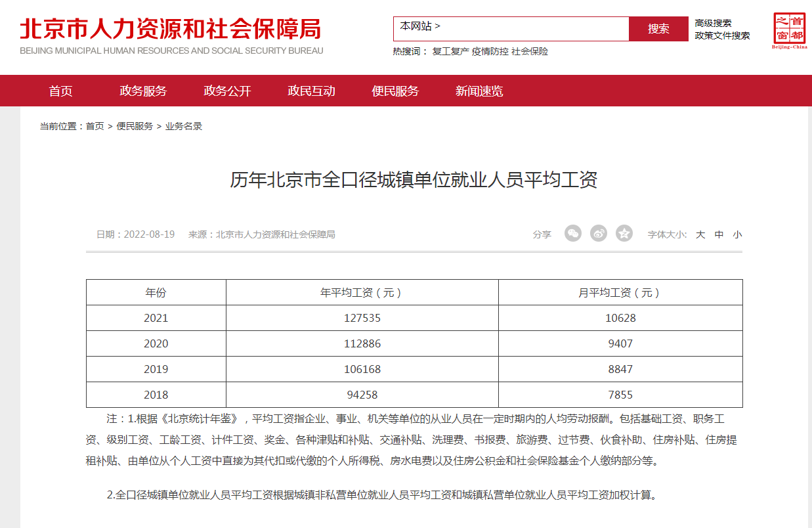This screenshot has height=528, width=812.
Task: Click the 分享 share label
Action: 542,234
